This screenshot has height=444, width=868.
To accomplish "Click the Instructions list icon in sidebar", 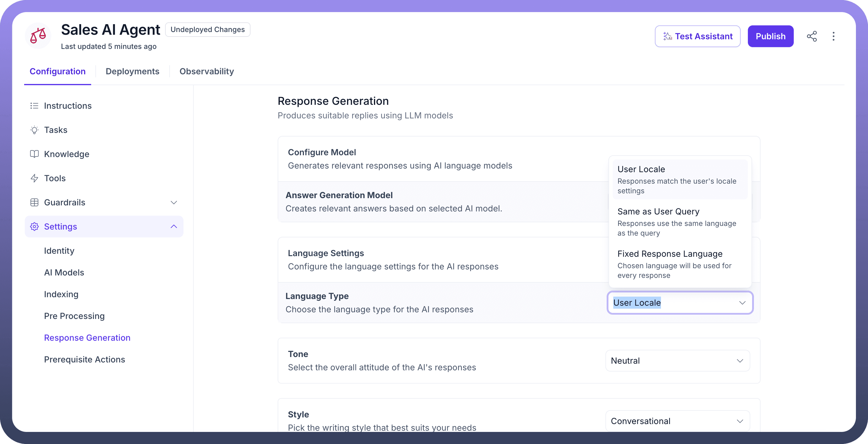I will click(34, 106).
